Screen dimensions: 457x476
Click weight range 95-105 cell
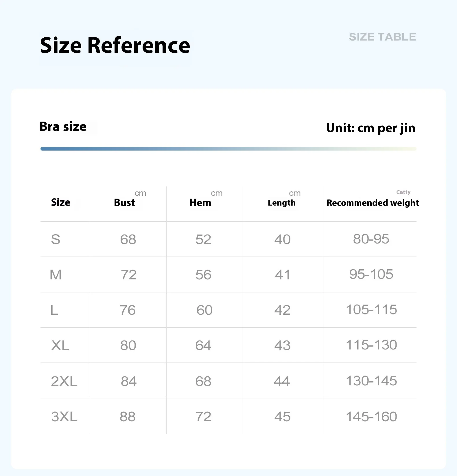[x=371, y=274]
